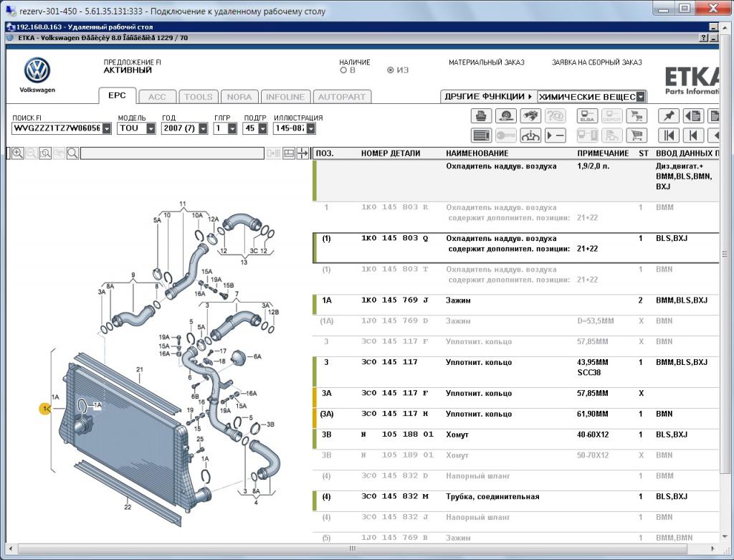734x560 pixels.
Task: Switch to the INFOLINE tab
Action: 285,97
